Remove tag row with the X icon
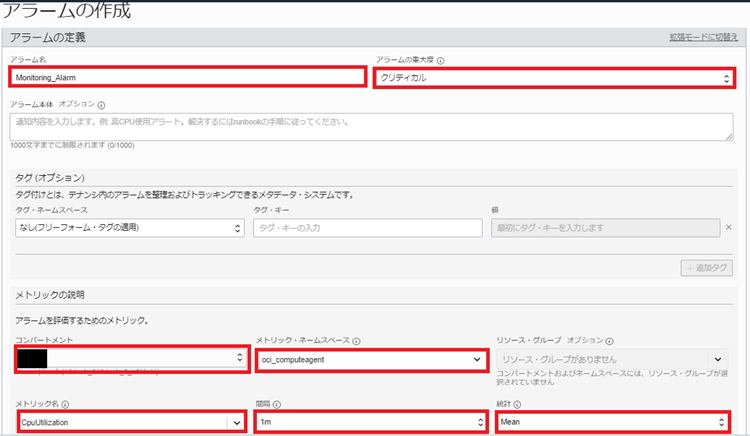750x436 pixels. (731, 228)
